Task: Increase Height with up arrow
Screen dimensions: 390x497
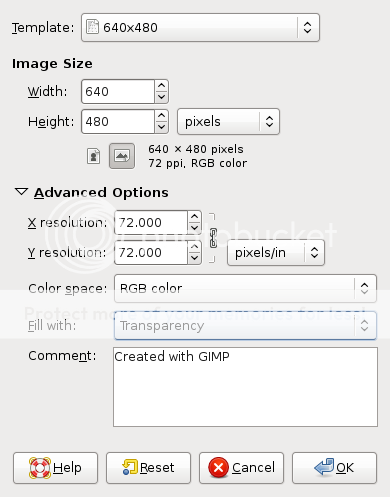Action: 162,116
